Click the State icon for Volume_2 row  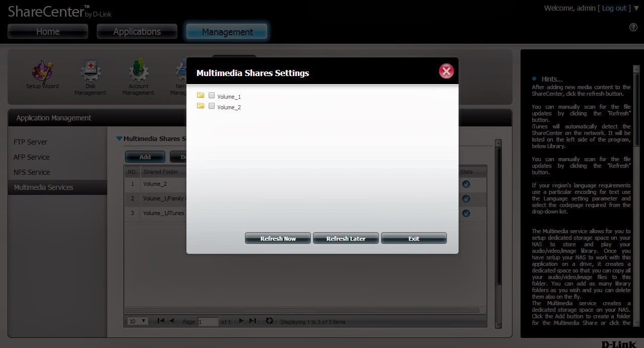[x=466, y=184]
